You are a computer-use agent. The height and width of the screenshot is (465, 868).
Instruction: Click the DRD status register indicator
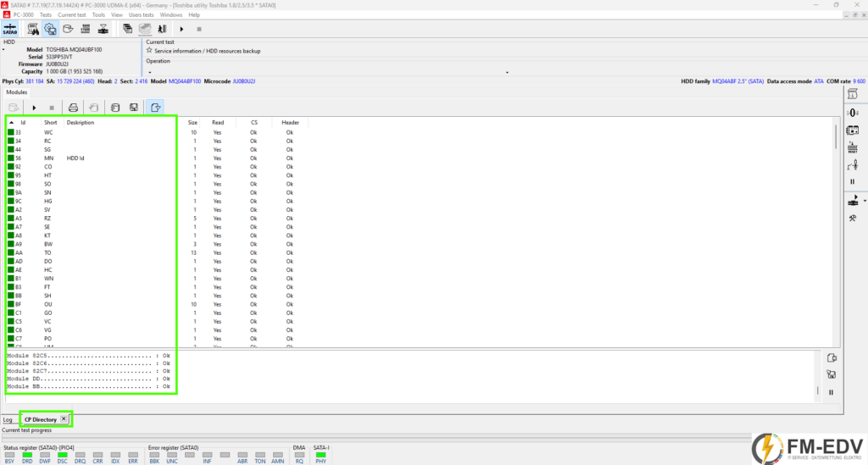[27, 455]
